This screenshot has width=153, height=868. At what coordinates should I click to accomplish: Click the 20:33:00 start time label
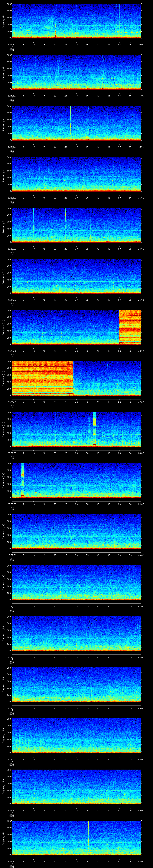tap(12, 249)
